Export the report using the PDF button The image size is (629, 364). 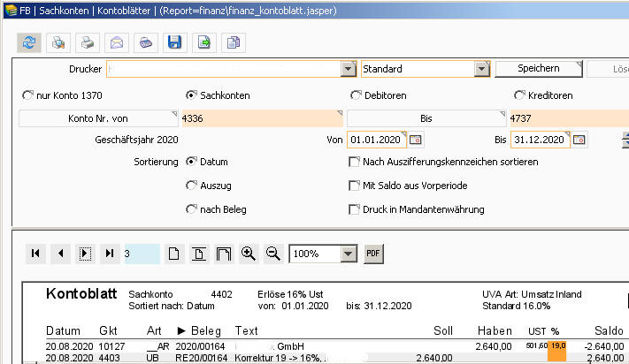click(372, 254)
